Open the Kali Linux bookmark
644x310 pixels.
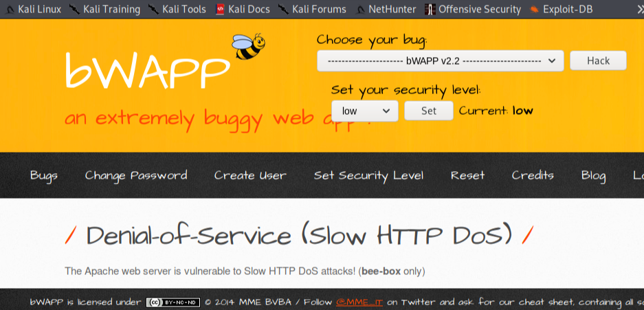pos(34,9)
